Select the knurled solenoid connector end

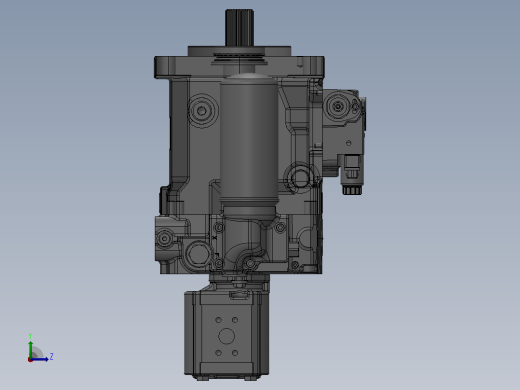pyautogui.click(x=352, y=190)
